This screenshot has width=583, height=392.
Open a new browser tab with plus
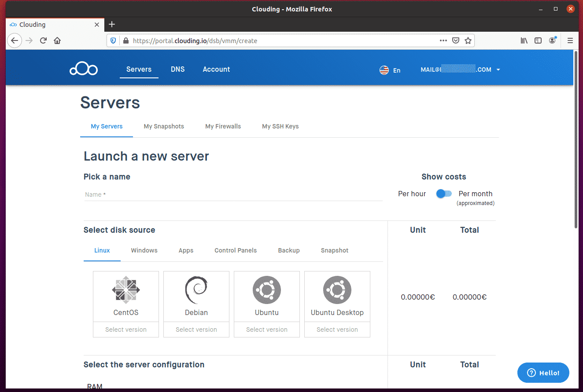(x=112, y=24)
